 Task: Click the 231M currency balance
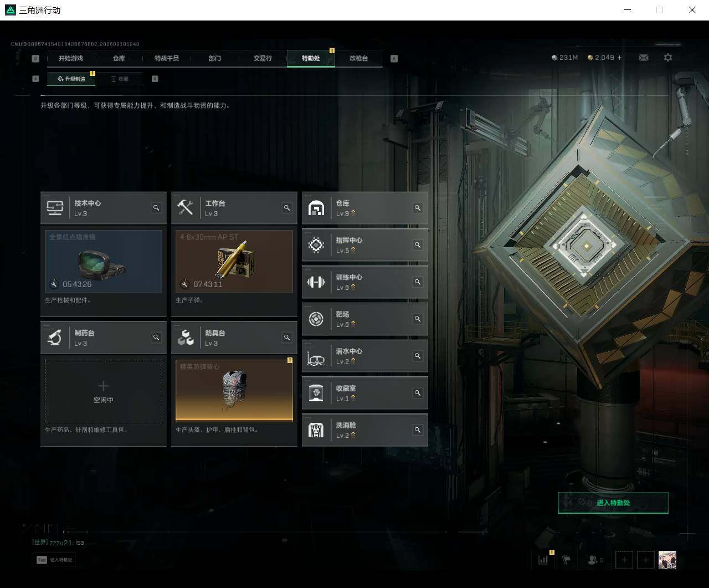click(565, 58)
